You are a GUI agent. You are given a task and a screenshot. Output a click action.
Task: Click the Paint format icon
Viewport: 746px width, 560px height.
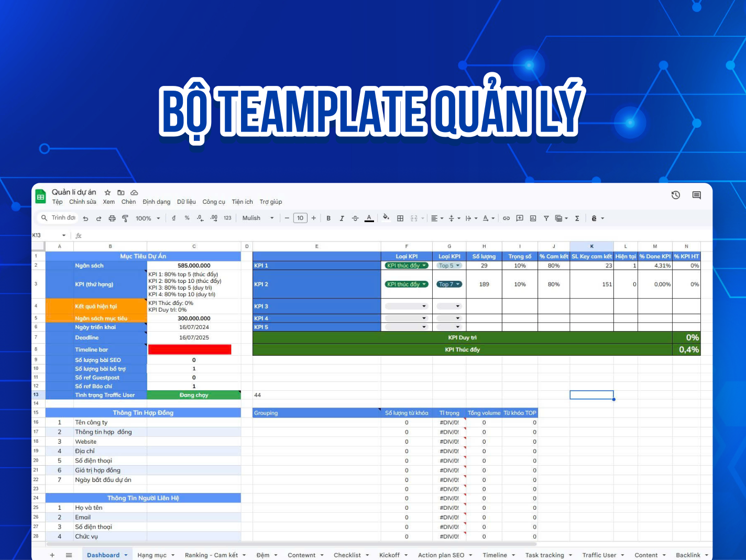[x=125, y=218]
